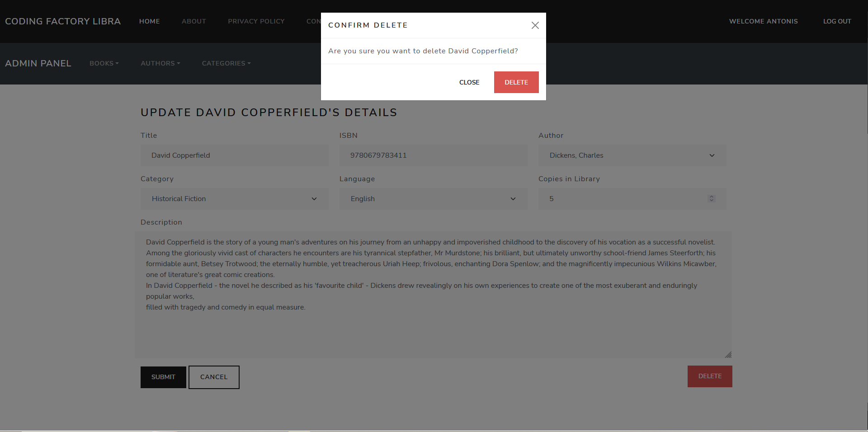Log out of the account
Image resolution: width=868 pixels, height=432 pixels.
pos(837,21)
